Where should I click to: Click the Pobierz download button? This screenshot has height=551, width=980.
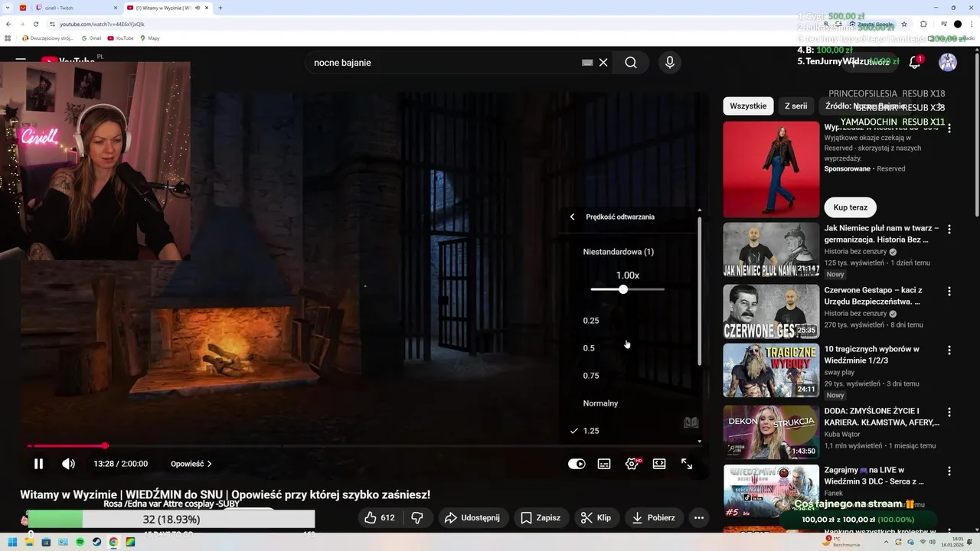click(653, 517)
